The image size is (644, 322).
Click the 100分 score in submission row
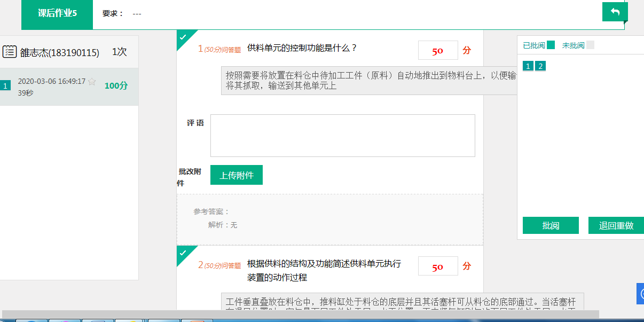pos(116,86)
